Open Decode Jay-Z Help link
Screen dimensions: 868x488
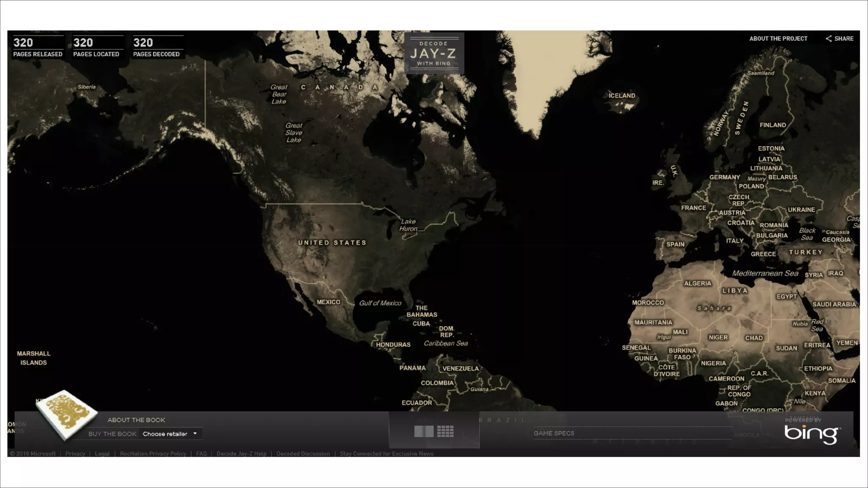tap(242, 454)
